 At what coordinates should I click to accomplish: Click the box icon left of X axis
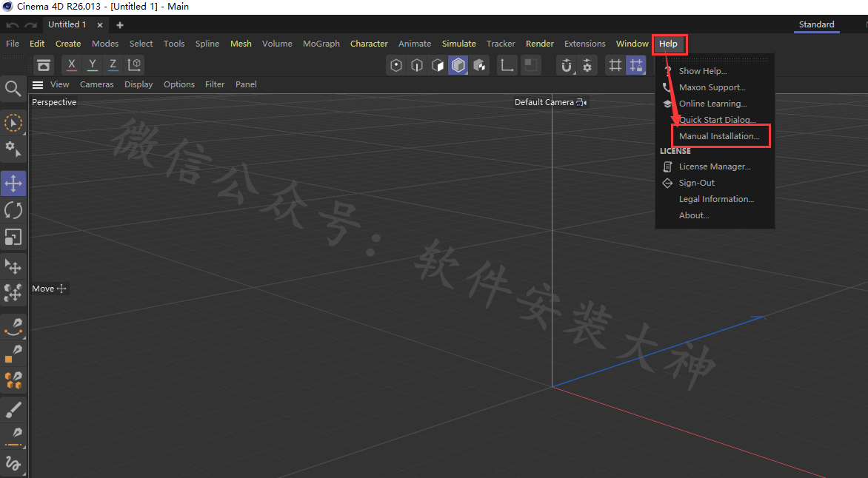point(44,64)
